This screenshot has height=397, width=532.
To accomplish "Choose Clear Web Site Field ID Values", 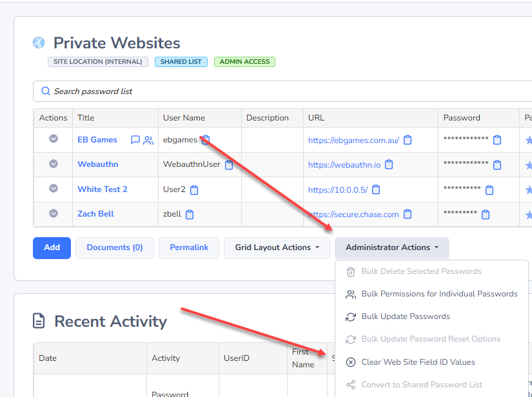I will pyautogui.click(x=431, y=362).
